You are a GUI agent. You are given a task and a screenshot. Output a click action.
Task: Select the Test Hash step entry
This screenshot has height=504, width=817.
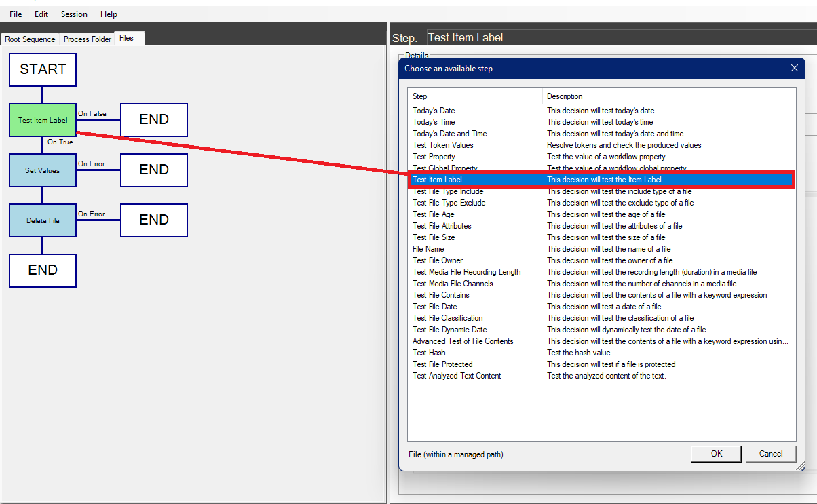429,353
